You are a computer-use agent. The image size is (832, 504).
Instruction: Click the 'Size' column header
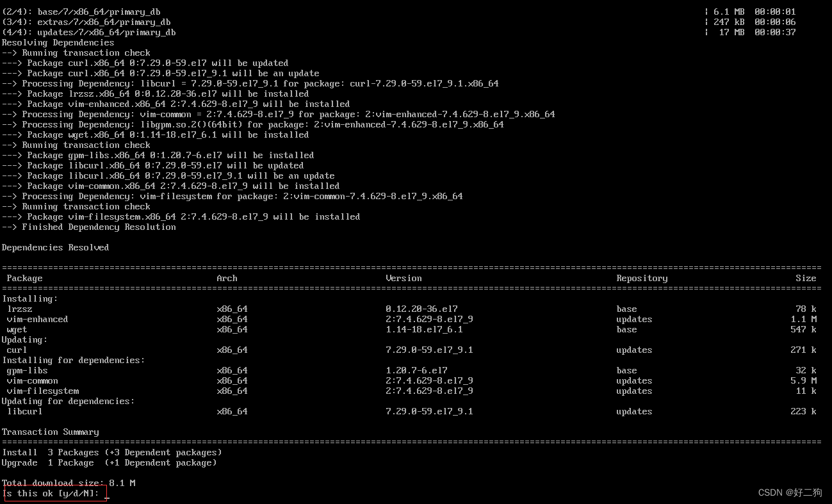(806, 279)
